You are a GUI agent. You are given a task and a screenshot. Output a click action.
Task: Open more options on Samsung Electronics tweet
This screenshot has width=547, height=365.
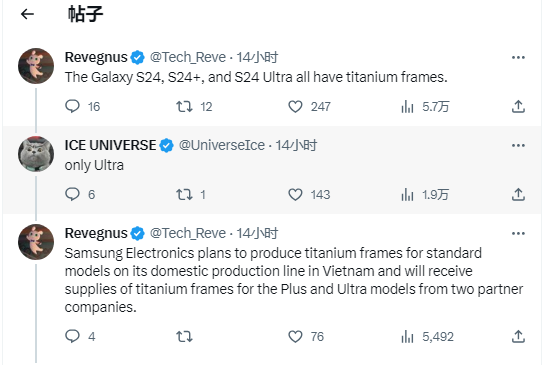point(518,233)
